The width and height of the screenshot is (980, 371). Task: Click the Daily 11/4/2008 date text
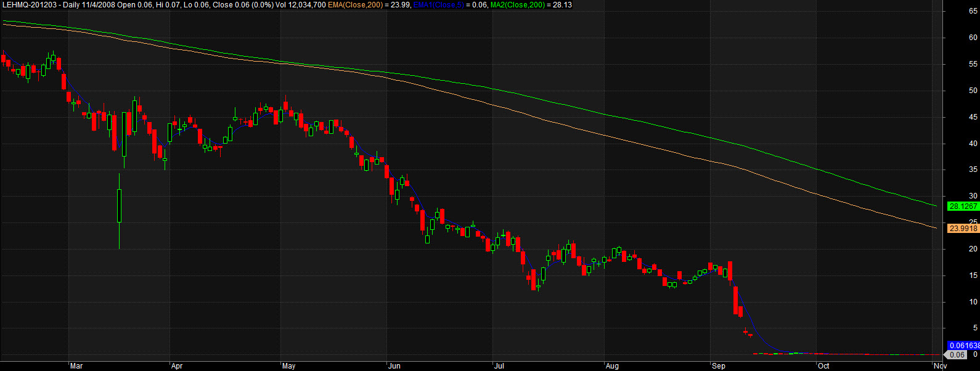(89, 5)
